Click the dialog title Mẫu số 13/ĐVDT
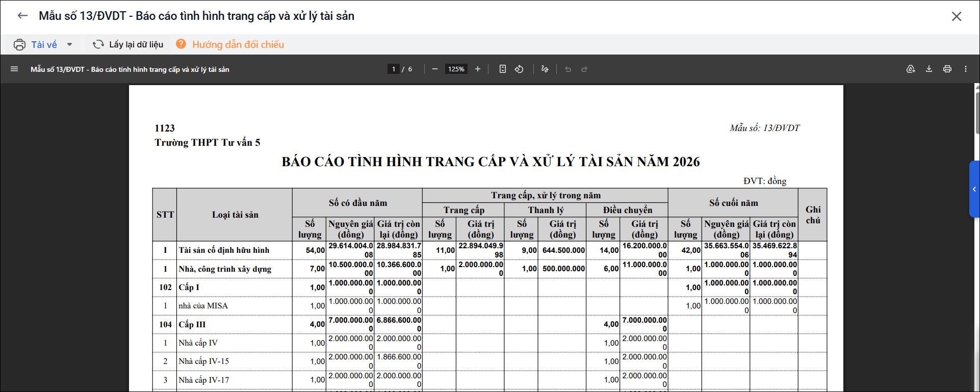The width and height of the screenshot is (980, 392). [x=196, y=16]
